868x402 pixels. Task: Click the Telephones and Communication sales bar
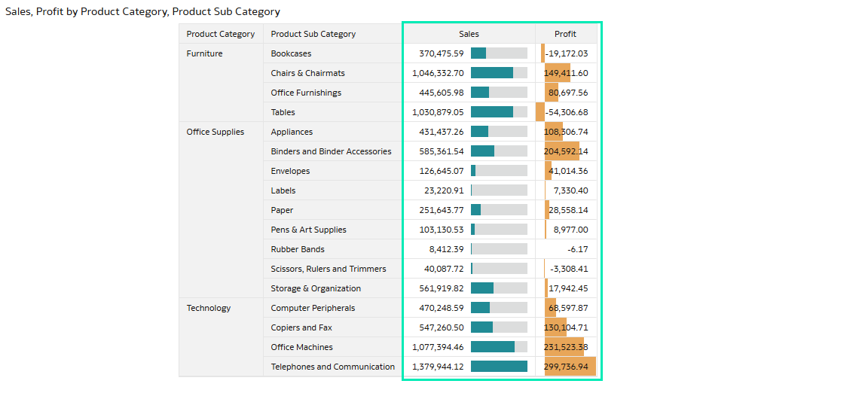coord(500,367)
